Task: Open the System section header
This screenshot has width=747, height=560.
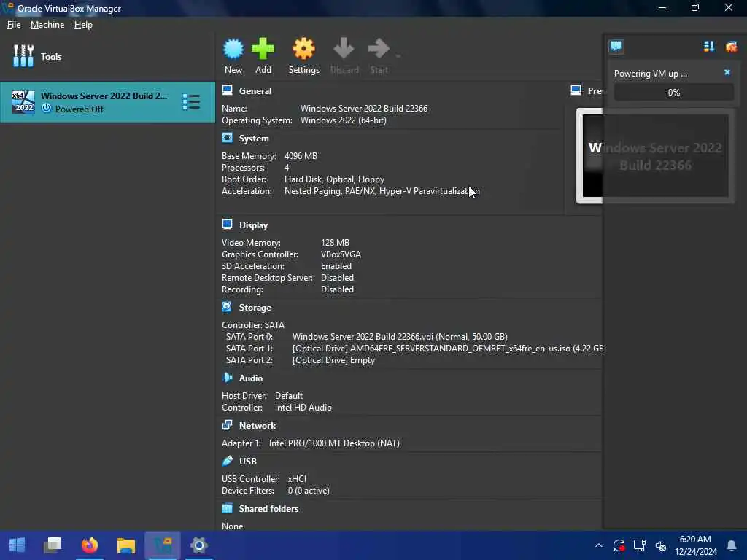Action: click(254, 139)
